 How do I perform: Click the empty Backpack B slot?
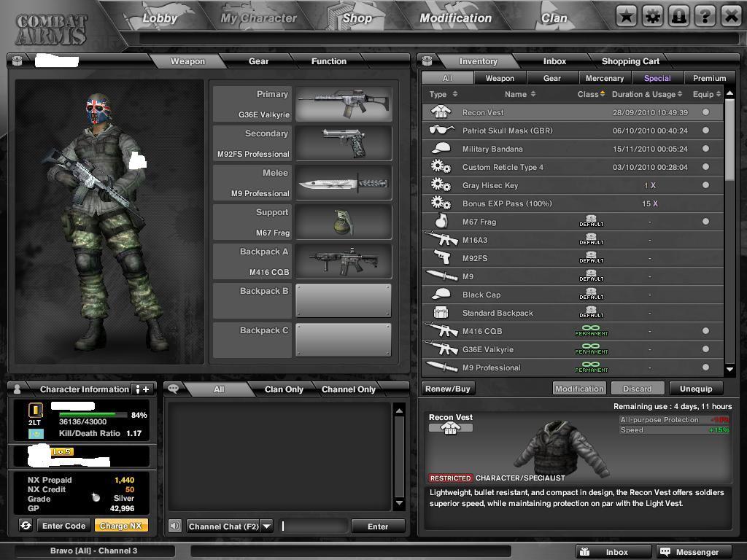344,300
